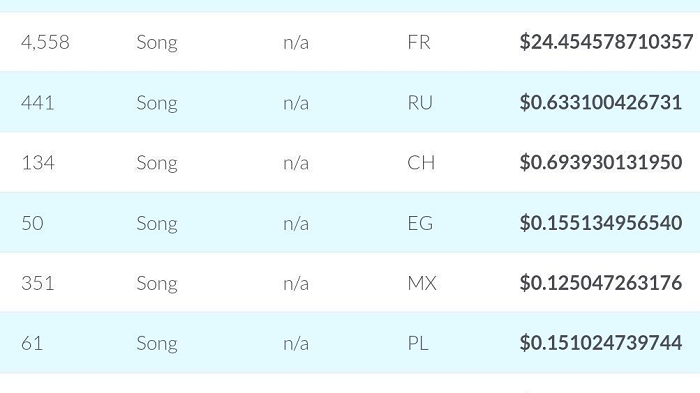Viewport: 700px width, 393px height.
Task: Select the EG country code
Action: (x=420, y=223)
